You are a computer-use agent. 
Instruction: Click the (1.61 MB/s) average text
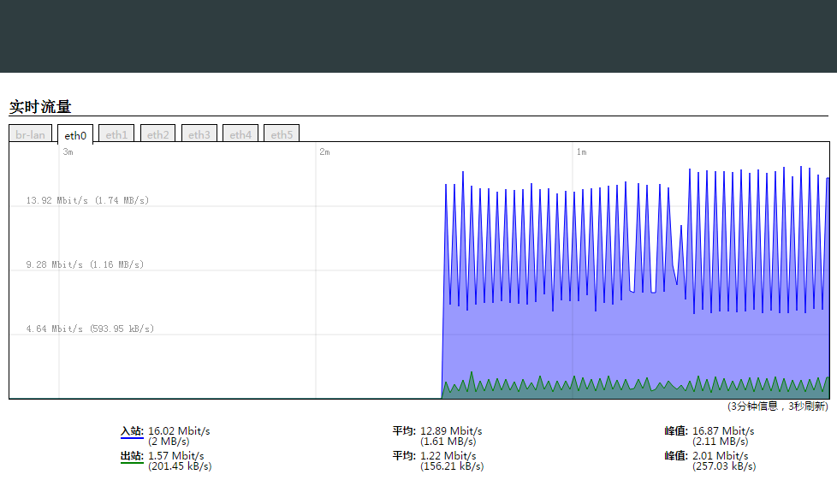click(x=448, y=442)
